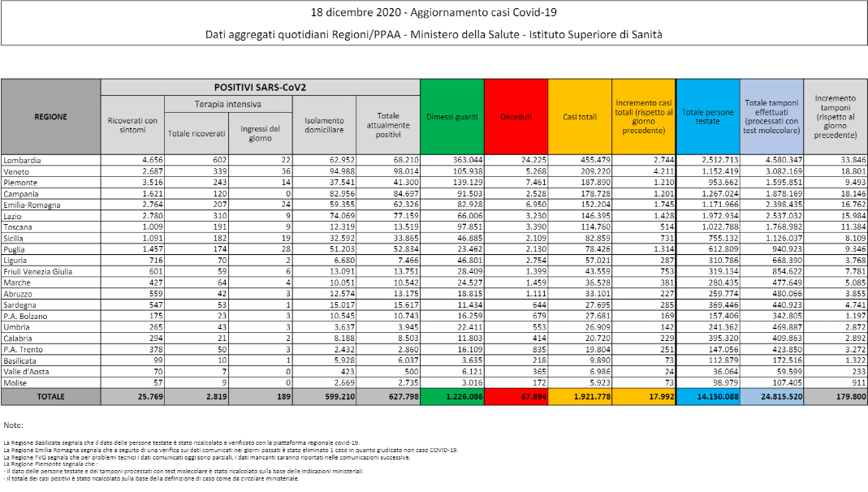Select total currently positive value 627.798
The width and height of the screenshot is (868, 492).
coord(404,397)
